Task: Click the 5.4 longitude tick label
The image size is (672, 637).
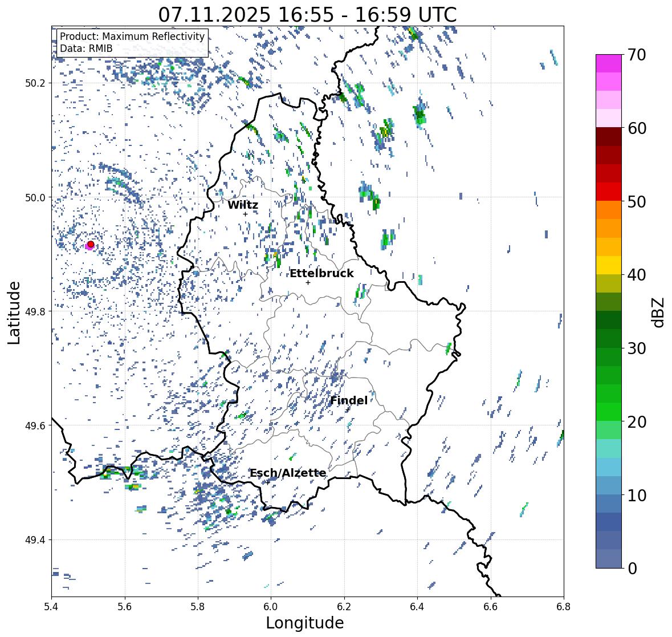Action: click(x=51, y=607)
